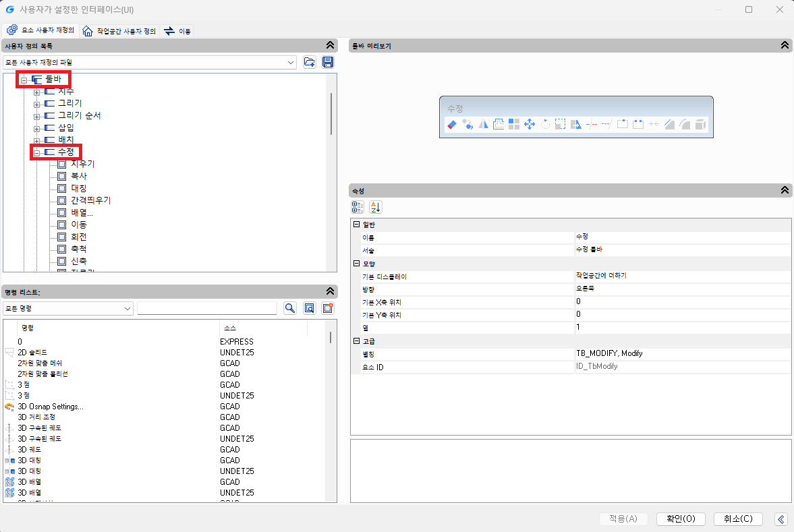Click the 기본 디스플레이 value 작업공간에 더하기
This screenshot has width=794, height=532.
pos(601,275)
